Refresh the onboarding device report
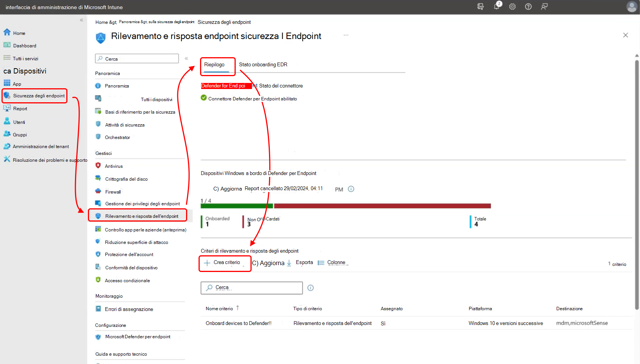Viewport: 640px width, 364px height. 227,189
